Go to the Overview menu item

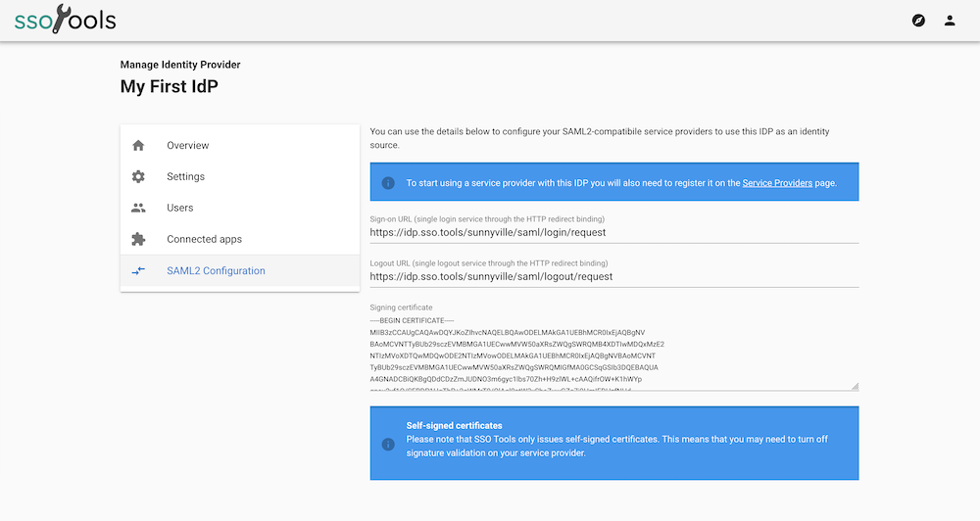click(187, 145)
